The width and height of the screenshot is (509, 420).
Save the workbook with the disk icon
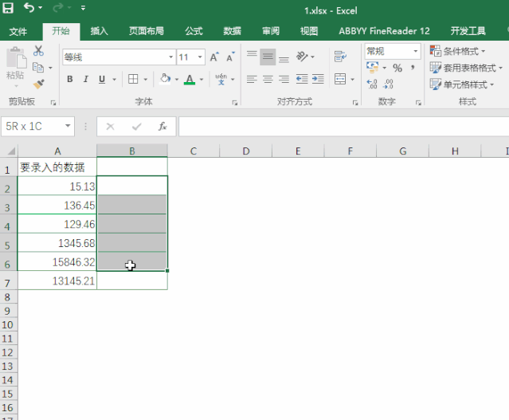click(x=8, y=8)
